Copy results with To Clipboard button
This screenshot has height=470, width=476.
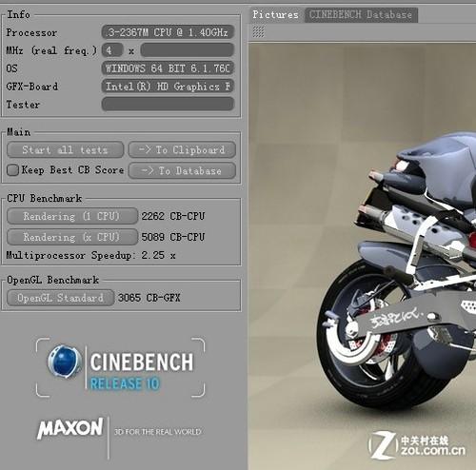click(182, 149)
